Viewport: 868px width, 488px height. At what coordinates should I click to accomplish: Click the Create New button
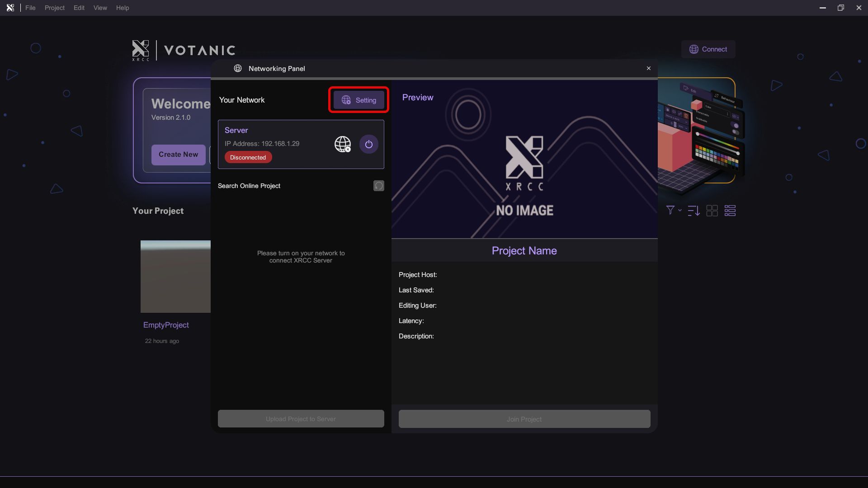click(x=178, y=155)
